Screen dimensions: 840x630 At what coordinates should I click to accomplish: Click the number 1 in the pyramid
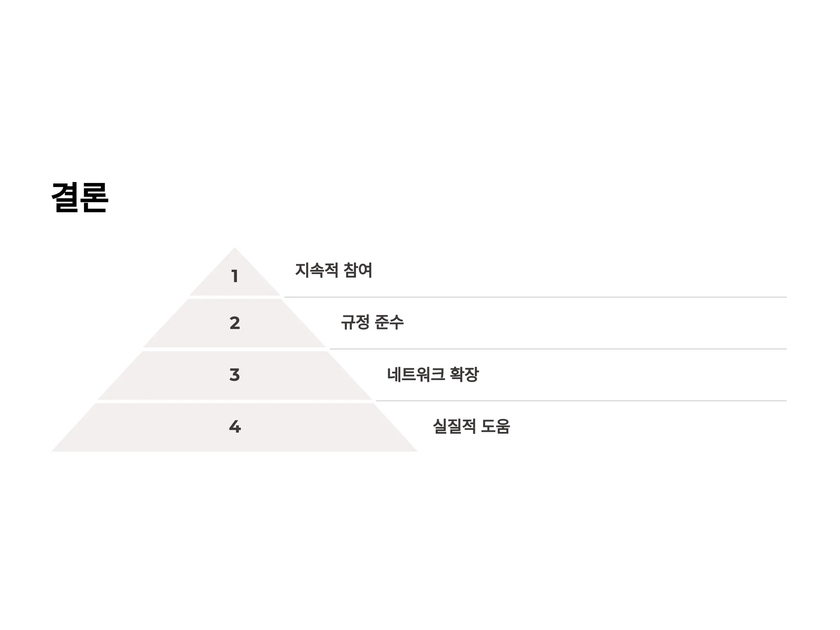point(235,276)
